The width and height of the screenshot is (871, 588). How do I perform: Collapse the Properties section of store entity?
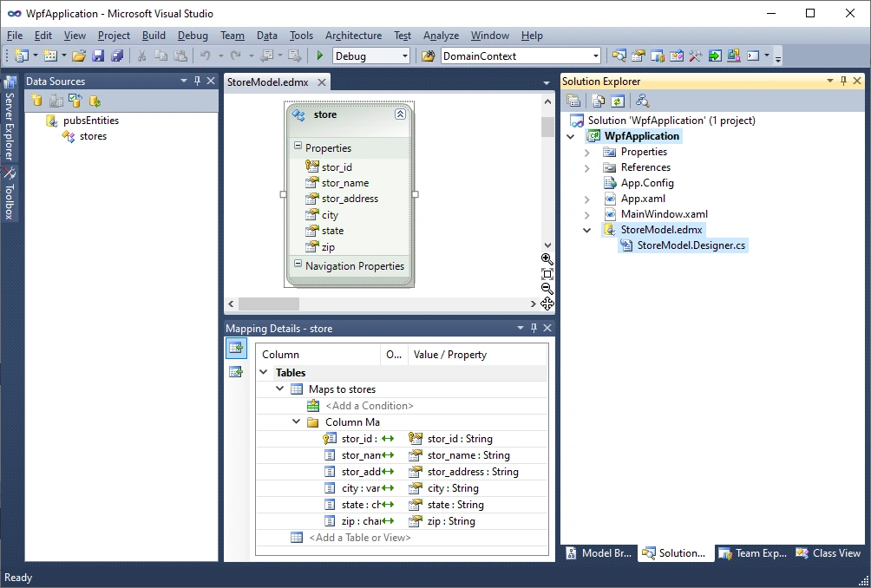(298, 146)
